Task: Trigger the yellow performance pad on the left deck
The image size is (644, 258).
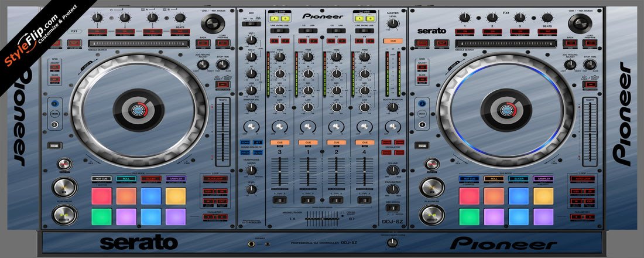Action: 176,196
